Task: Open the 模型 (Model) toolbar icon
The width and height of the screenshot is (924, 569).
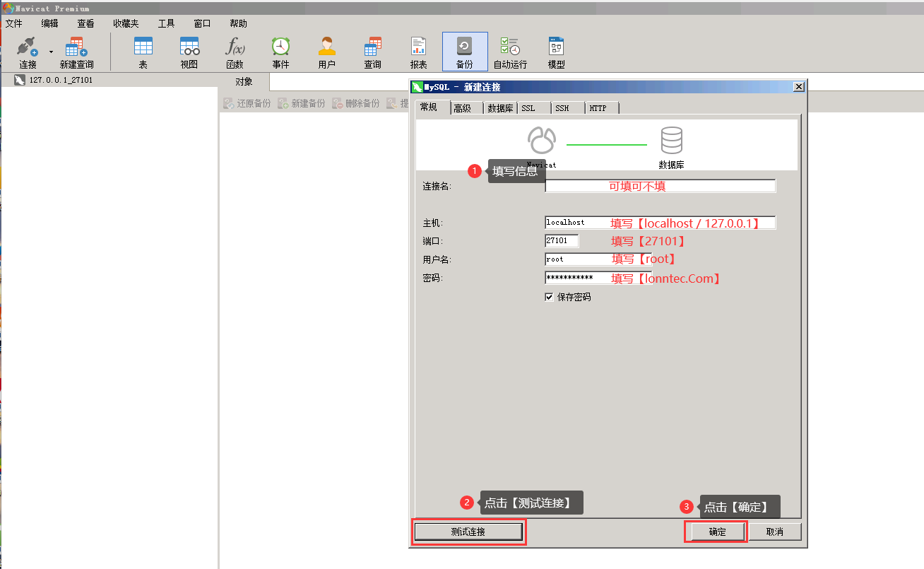Action: [x=557, y=52]
